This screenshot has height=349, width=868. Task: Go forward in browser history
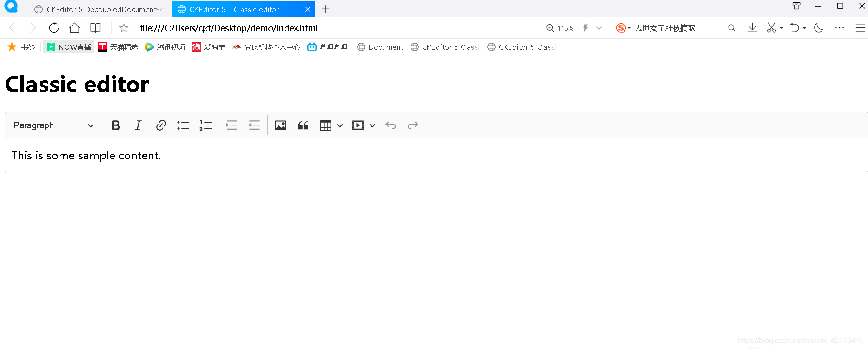point(33,28)
